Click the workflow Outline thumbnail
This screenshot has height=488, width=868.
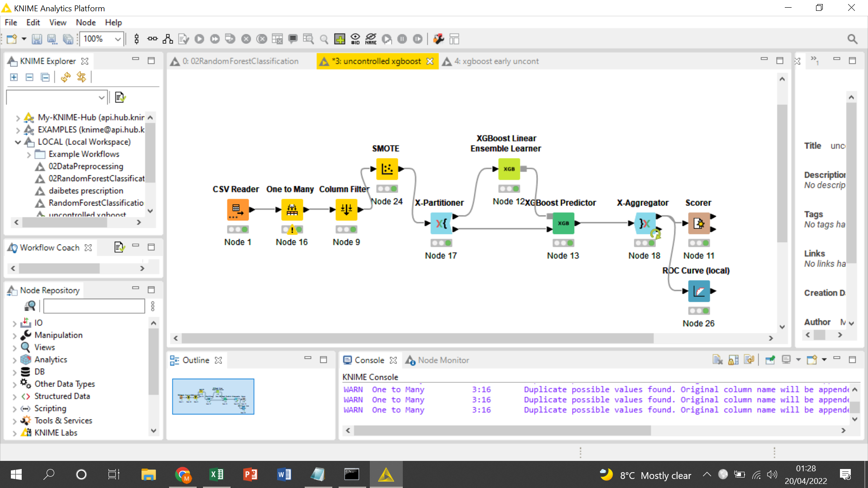pos(213,396)
